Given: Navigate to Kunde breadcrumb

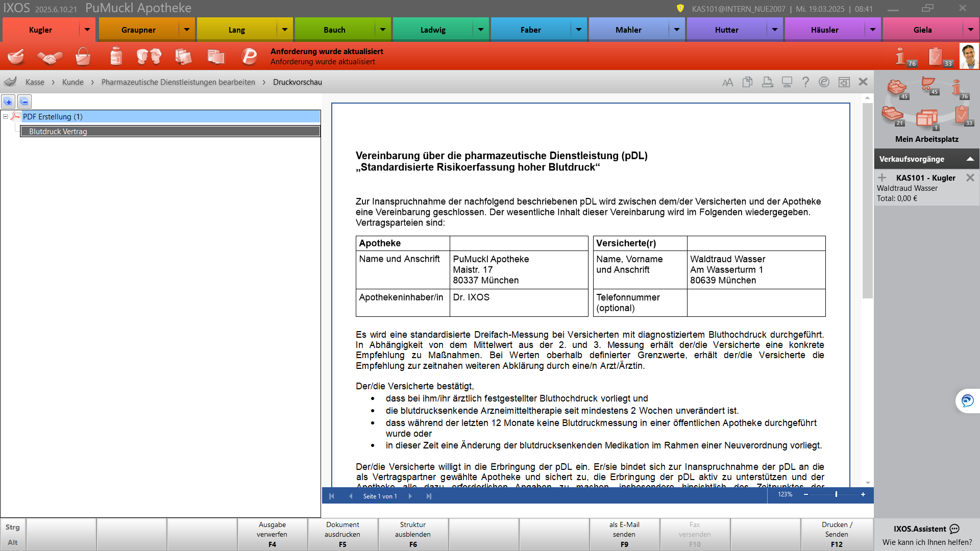Looking at the screenshot, I should [73, 82].
